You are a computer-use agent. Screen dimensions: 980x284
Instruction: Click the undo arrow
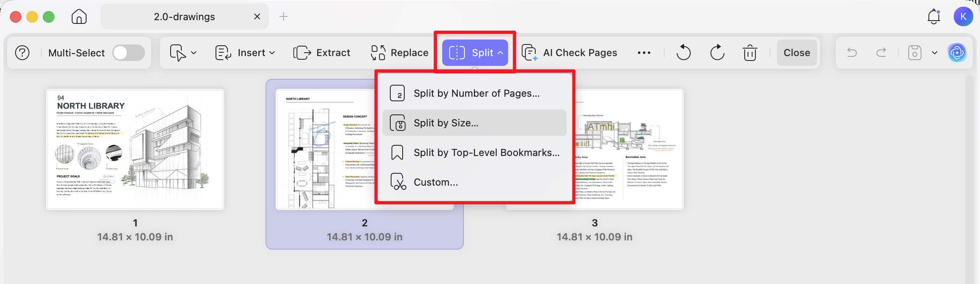pos(852,53)
